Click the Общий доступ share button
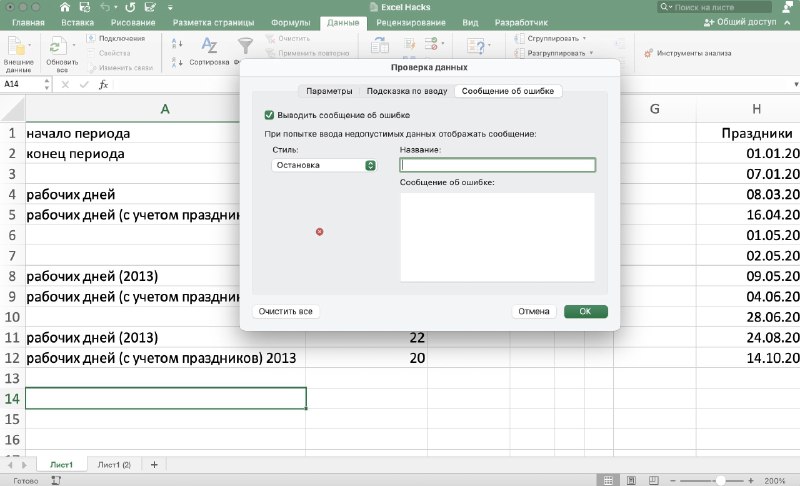800x486 pixels. [740, 22]
